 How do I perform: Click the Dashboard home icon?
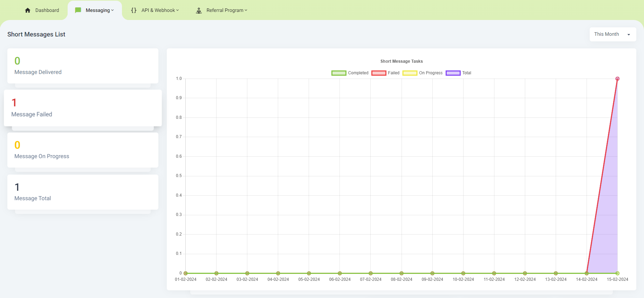pyautogui.click(x=28, y=10)
